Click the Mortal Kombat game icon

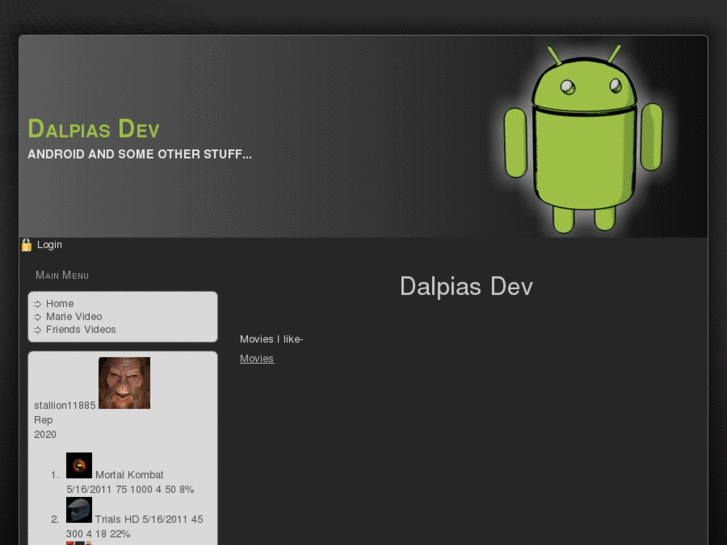[79, 465]
